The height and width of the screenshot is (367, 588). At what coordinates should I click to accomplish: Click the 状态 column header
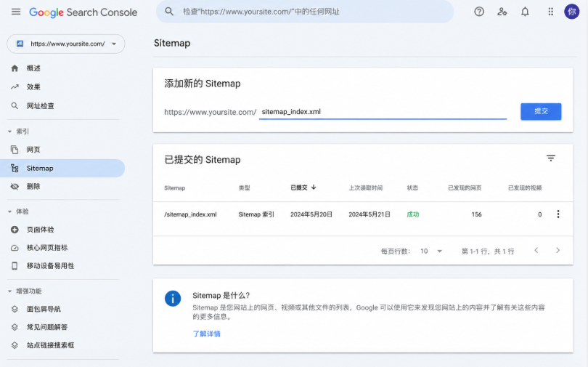pos(412,188)
